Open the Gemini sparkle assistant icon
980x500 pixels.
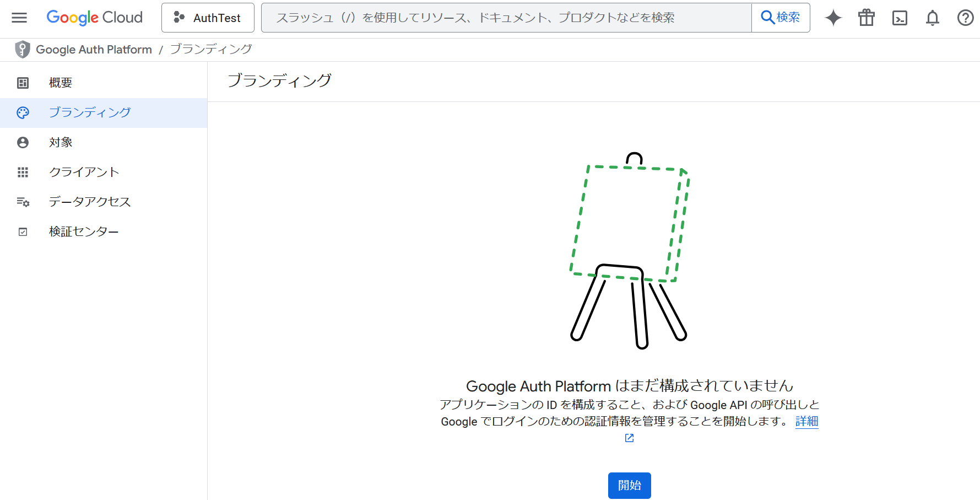click(x=833, y=18)
